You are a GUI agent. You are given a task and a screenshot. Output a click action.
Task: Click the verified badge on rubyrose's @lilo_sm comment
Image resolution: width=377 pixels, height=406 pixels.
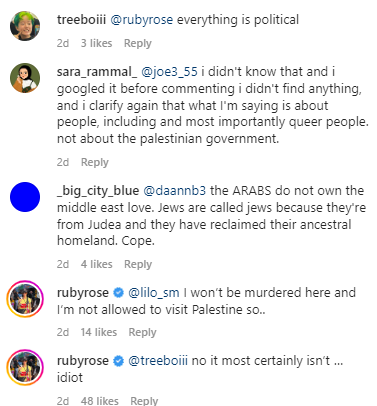[118, 293]
